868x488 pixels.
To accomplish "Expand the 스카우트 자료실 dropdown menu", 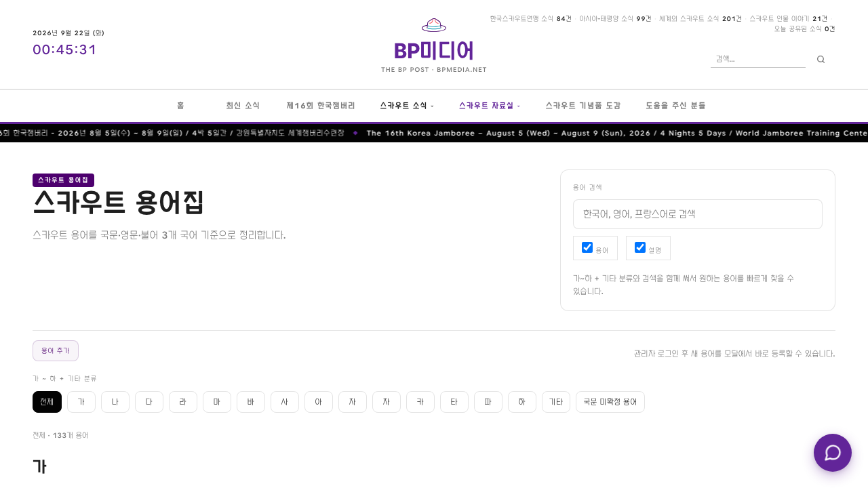I will tap(490, 106).
